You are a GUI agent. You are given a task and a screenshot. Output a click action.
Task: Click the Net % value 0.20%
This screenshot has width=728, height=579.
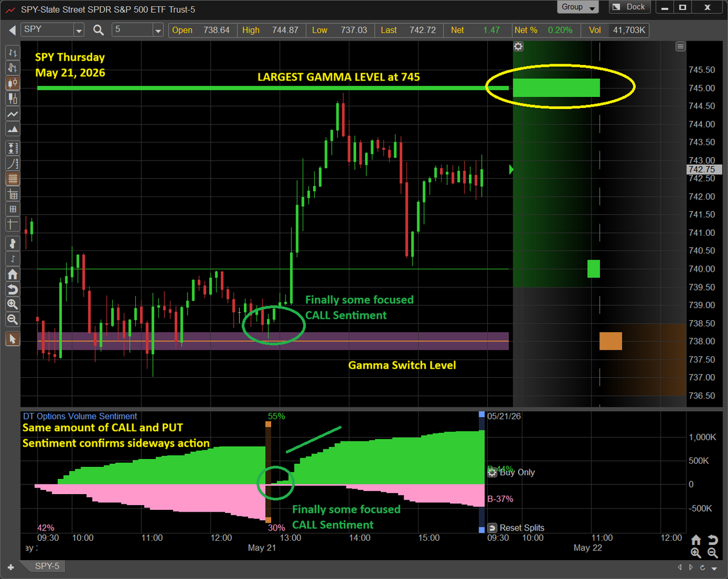coord(560,30)
